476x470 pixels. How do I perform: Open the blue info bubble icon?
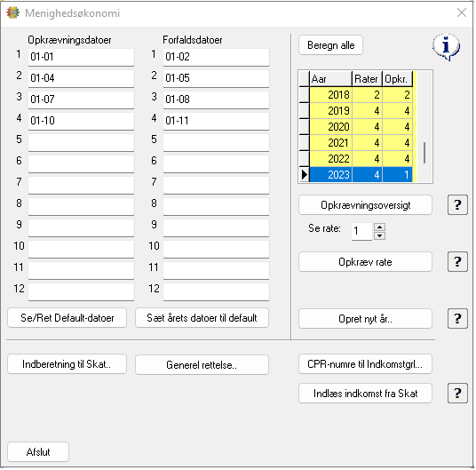(446, 47)
